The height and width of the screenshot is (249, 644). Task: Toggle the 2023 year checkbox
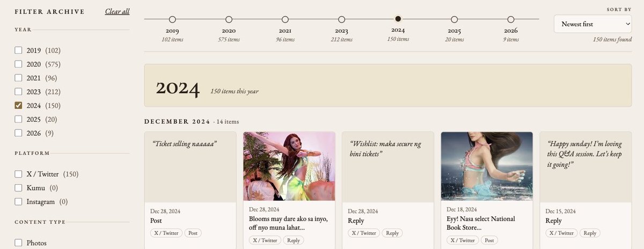[x=18, y=92]
